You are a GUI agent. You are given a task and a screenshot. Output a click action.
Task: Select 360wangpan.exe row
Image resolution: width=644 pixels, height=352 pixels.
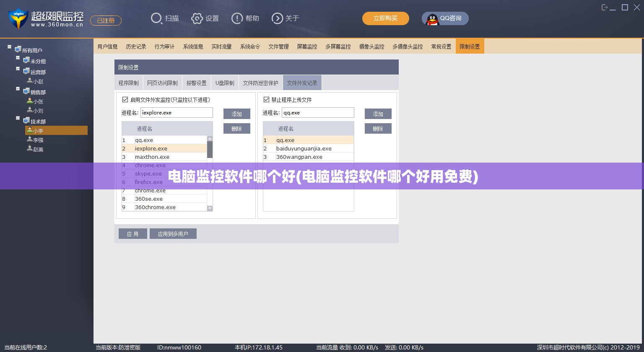coord(309,157)
